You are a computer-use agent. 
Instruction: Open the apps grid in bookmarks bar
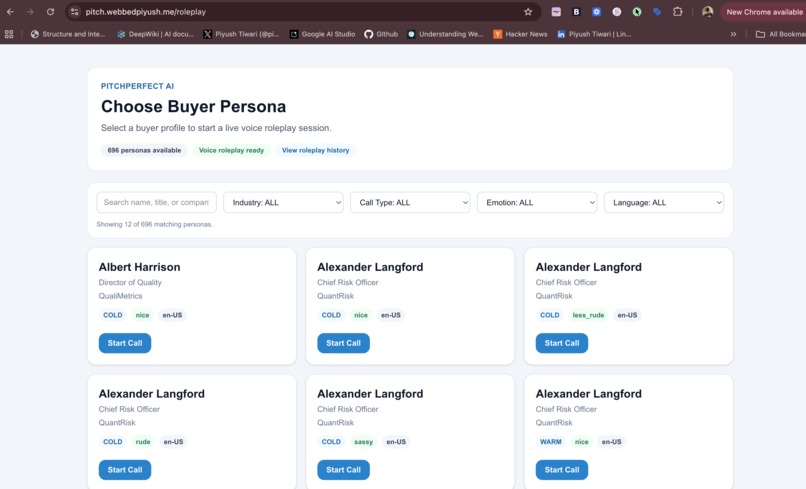pyautogui.click(x=9, y=34)
